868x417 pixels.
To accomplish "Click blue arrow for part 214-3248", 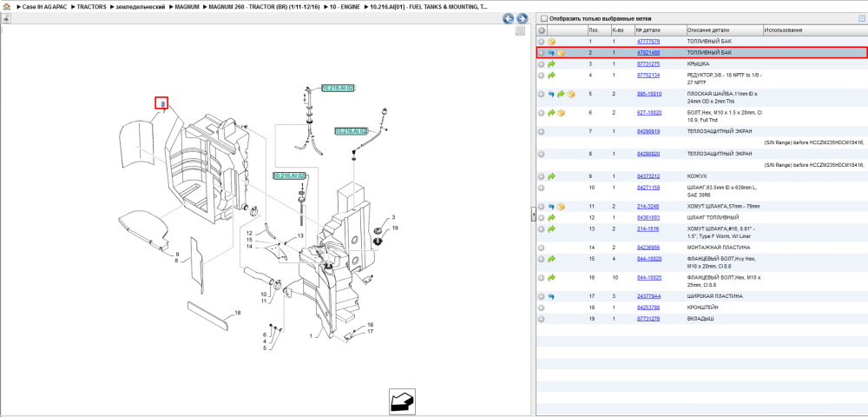I will coord(551,207).
